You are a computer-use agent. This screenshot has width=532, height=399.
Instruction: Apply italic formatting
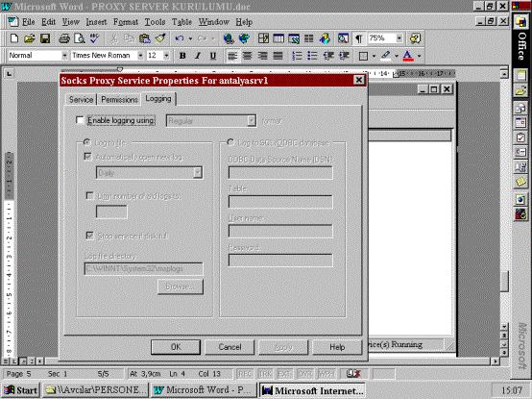click(198, 56)
